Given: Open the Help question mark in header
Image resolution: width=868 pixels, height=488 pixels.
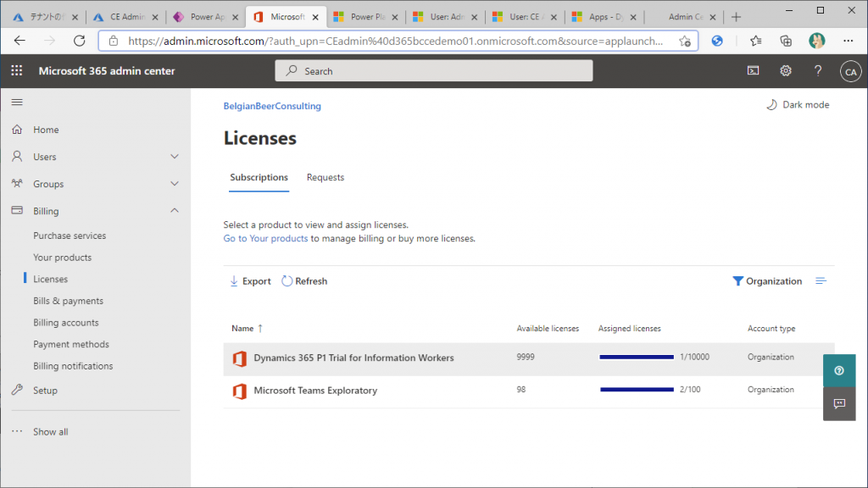Looking at the screenshot, I should (818, 71).
